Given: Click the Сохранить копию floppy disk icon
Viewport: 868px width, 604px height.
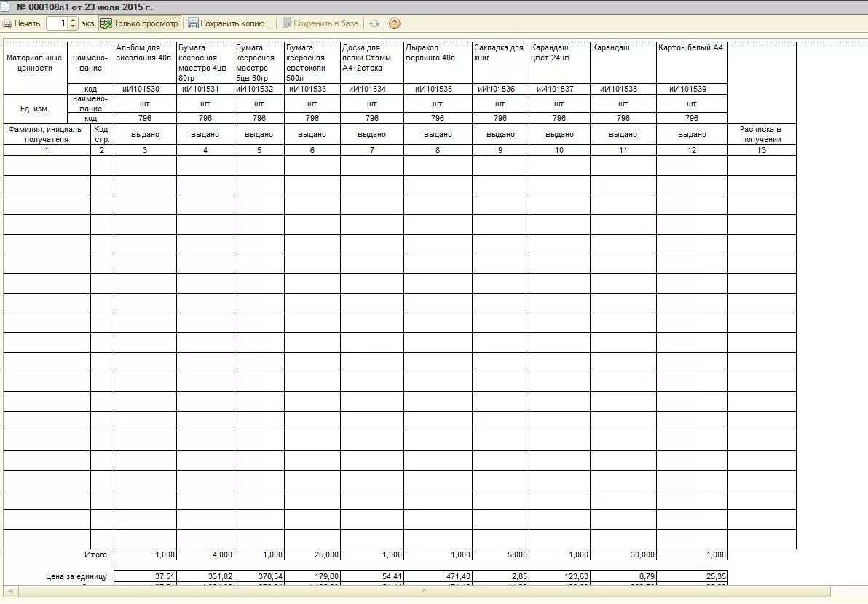Looking at the screenshot, I should [193, 24].
